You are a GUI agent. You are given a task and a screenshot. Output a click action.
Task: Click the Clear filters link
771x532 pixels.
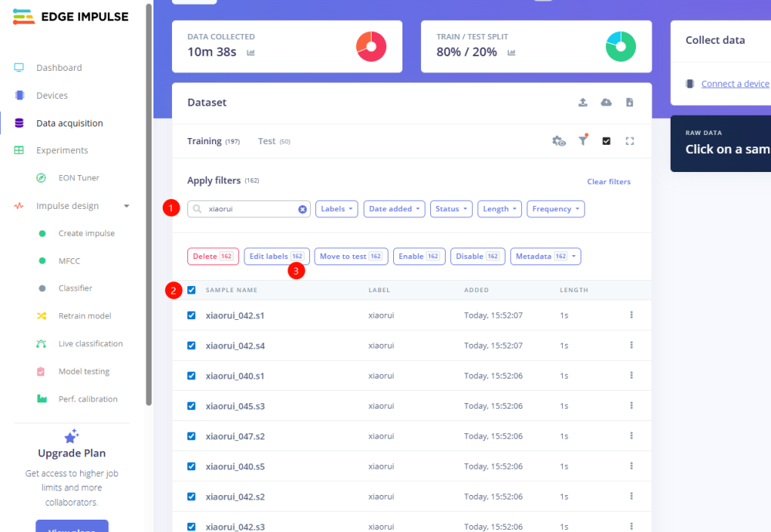pos(608,182)
